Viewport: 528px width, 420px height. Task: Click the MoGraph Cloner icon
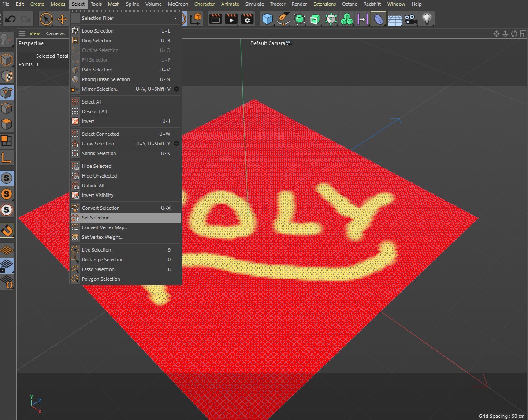point(331,19)
